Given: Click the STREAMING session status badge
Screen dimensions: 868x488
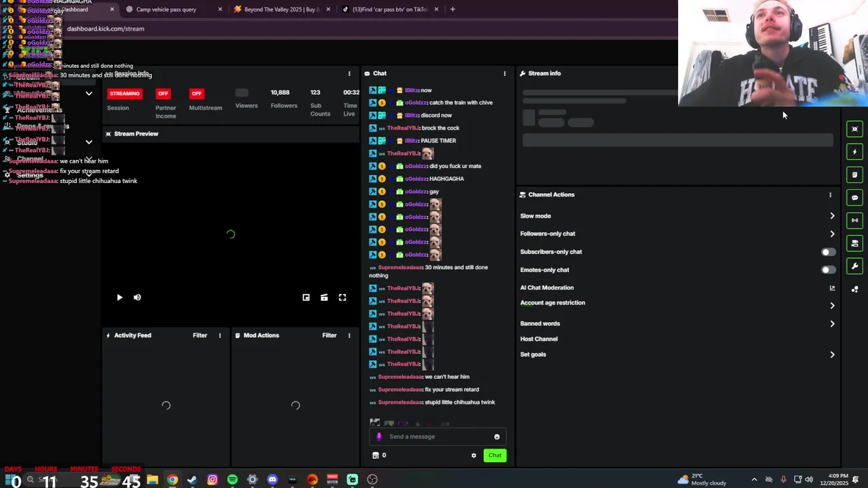Looking at the screenshot, I should (x=125, y=94).
